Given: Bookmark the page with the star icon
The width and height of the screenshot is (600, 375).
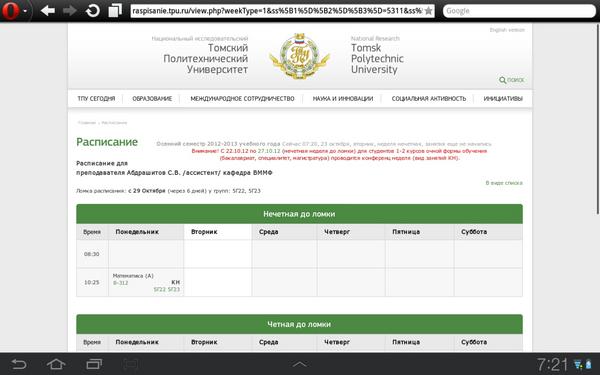Looking at the screenshot, I should tap(429, 11).
